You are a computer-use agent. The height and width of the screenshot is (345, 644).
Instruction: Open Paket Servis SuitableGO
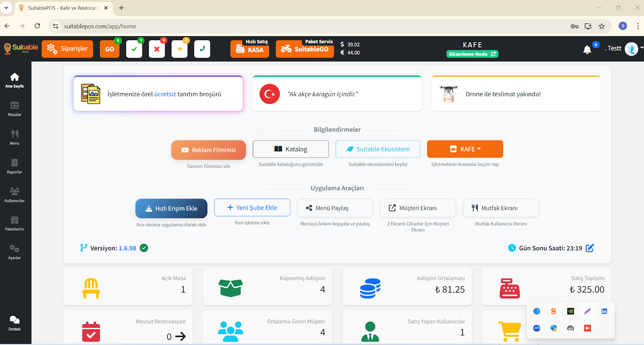(x=305, y=49)
